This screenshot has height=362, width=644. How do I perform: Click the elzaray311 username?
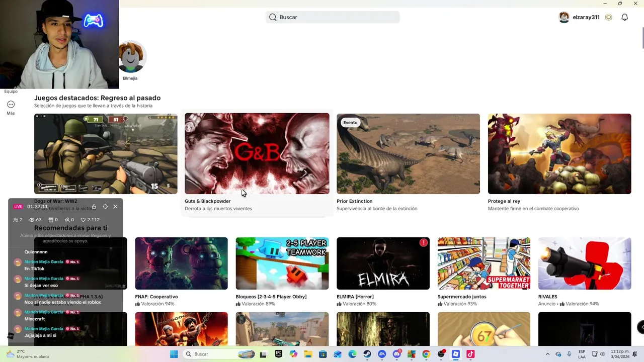point(586,17)
